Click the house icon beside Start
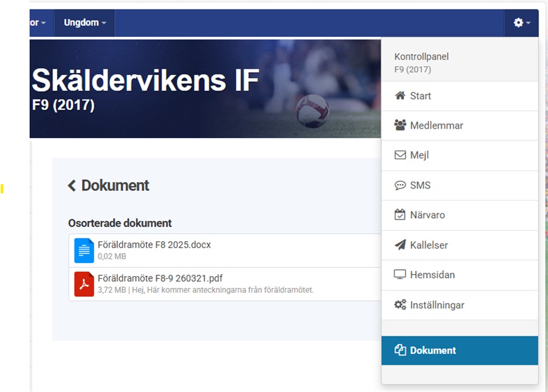Viewport: 548px width, 392px height. pos(400,96)
